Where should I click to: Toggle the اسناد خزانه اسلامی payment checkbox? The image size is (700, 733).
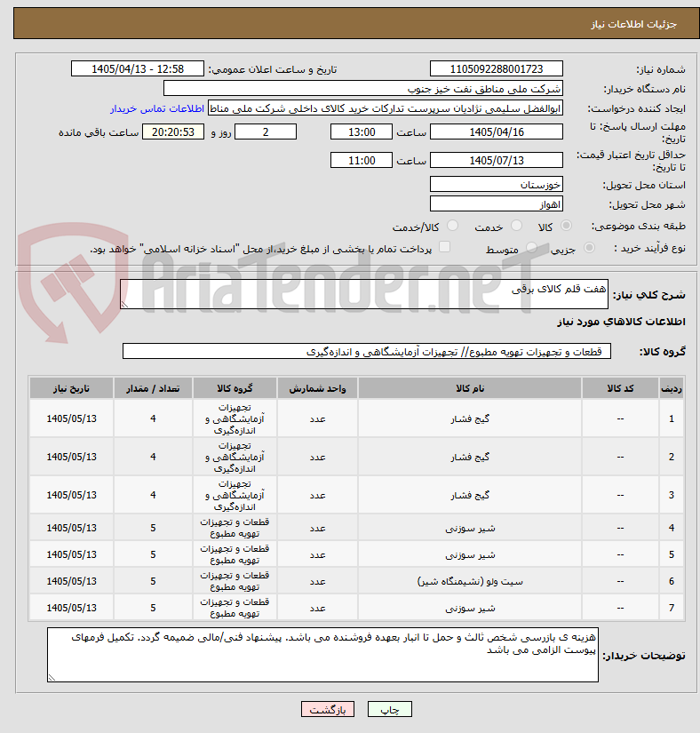coord(444,247)
